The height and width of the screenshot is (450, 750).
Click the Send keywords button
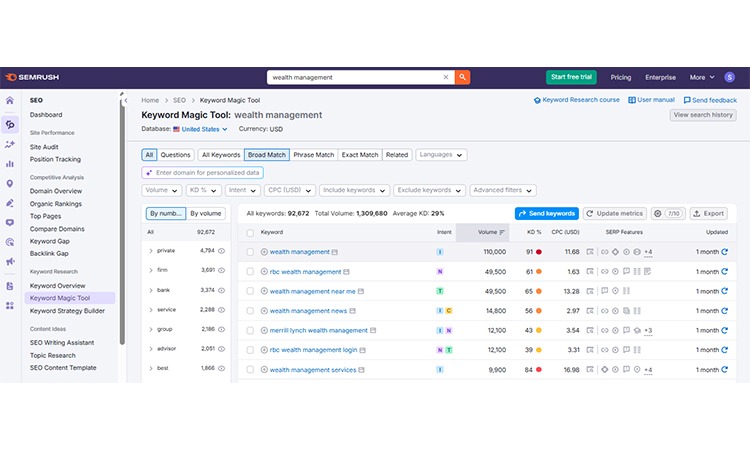547,213
